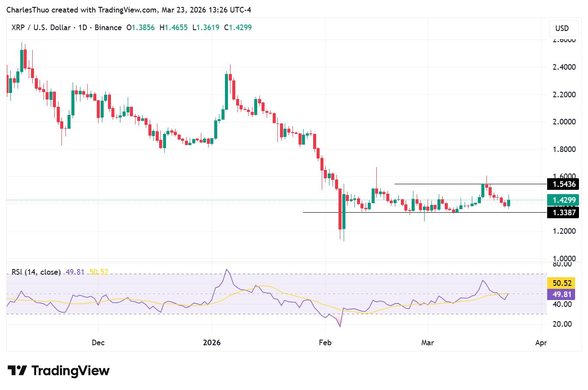
Task: Click Mar on the time axis
Action: tap(428, 343)
